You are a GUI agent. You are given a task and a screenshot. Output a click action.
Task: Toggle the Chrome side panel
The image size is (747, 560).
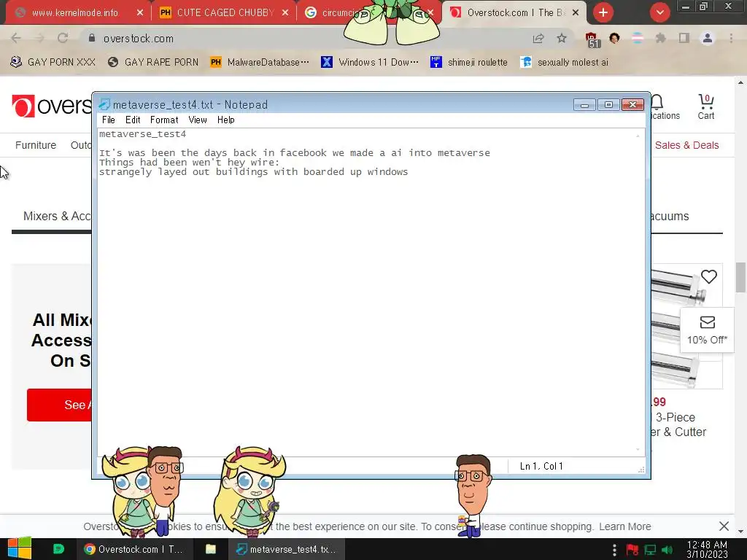click(684, 38)
